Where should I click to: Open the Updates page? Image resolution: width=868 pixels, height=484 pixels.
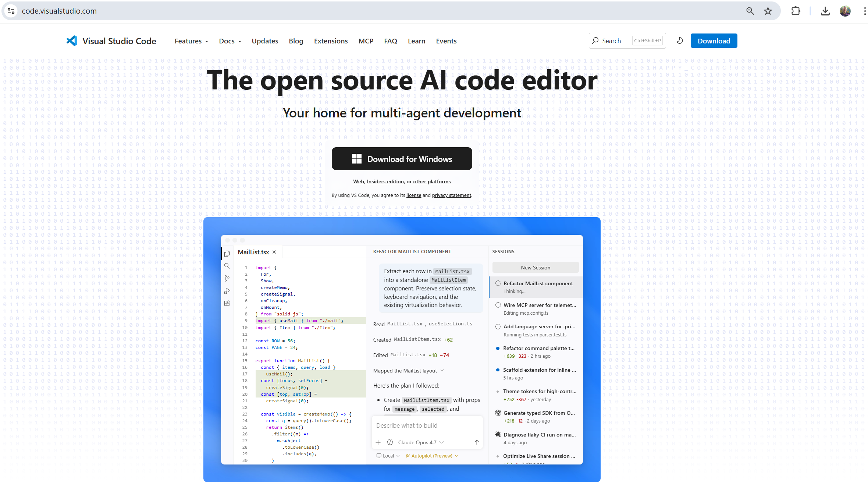click(x=265, y=41)
